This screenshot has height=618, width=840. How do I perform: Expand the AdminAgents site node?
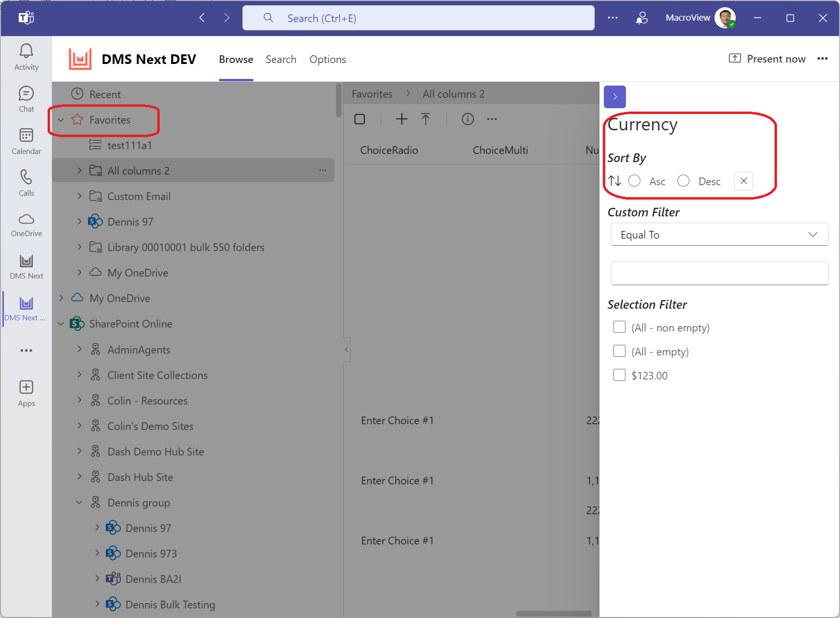pyautogui.click(x=79, y=349)
